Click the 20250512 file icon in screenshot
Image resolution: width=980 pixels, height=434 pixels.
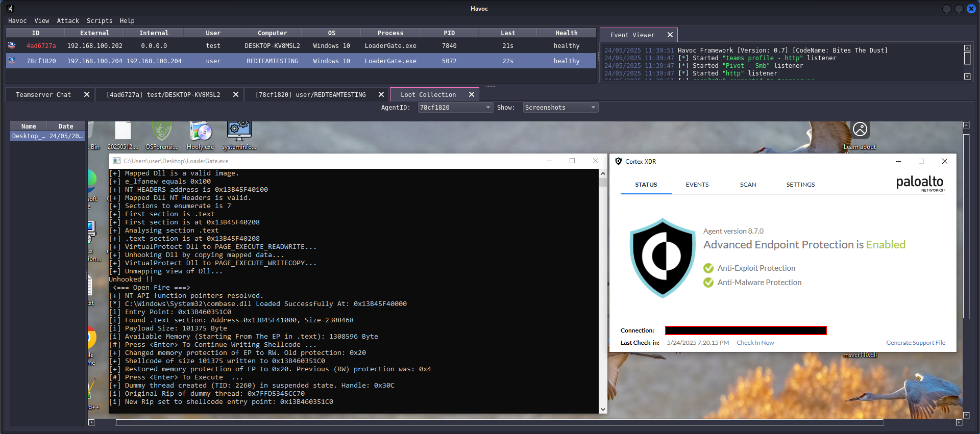pyautogui.click(x=123, y=136)
